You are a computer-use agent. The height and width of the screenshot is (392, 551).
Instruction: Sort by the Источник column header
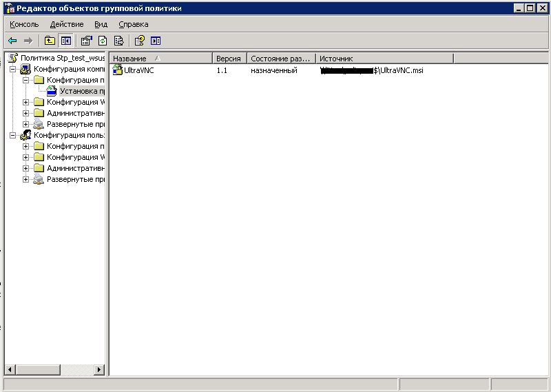(385, 59)
